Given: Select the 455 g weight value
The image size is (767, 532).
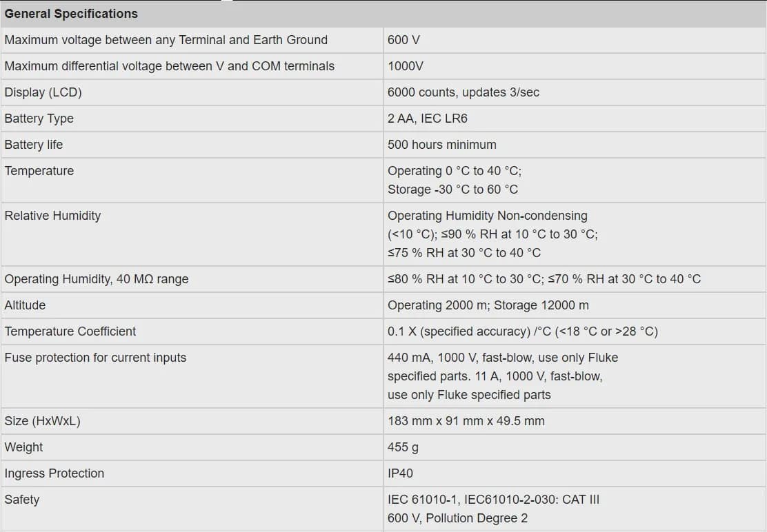Looking at the screenshot, I should click(403, 447).
